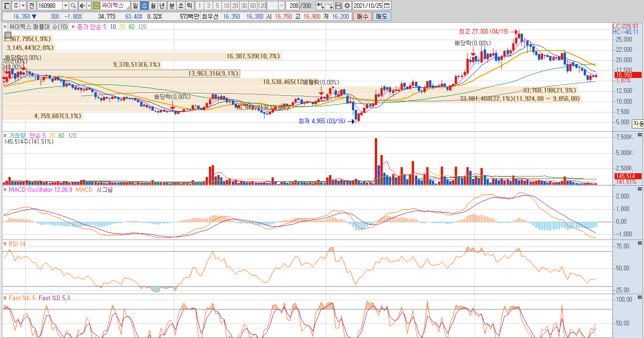This screenshot has width=644, height=338.
Task: Choose interval 10 in period toolbar
Action: click(x=226, y=6)
